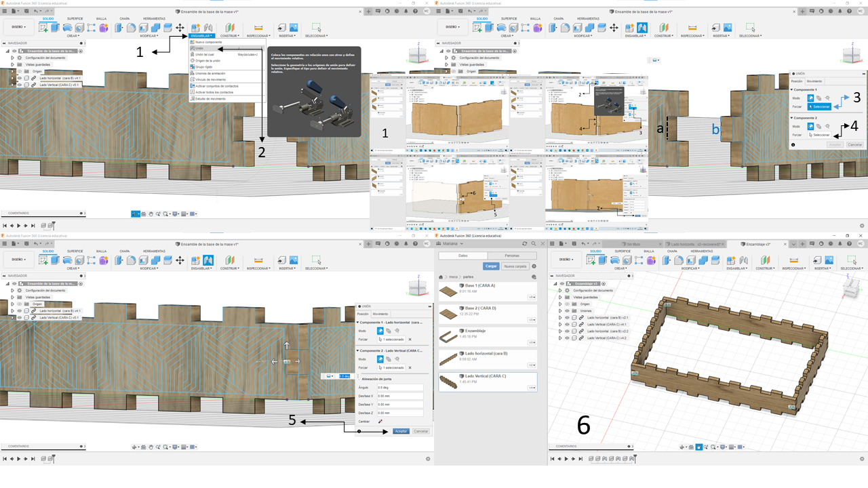This screenshot has width=868, height=488.
Task: Open the help icon in top-left window
Action: pos(416,12)
